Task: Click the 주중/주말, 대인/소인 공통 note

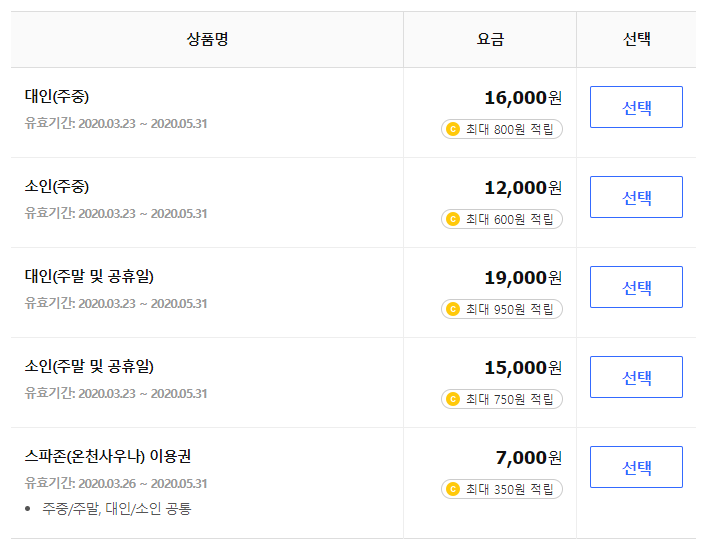Action: 117,509
